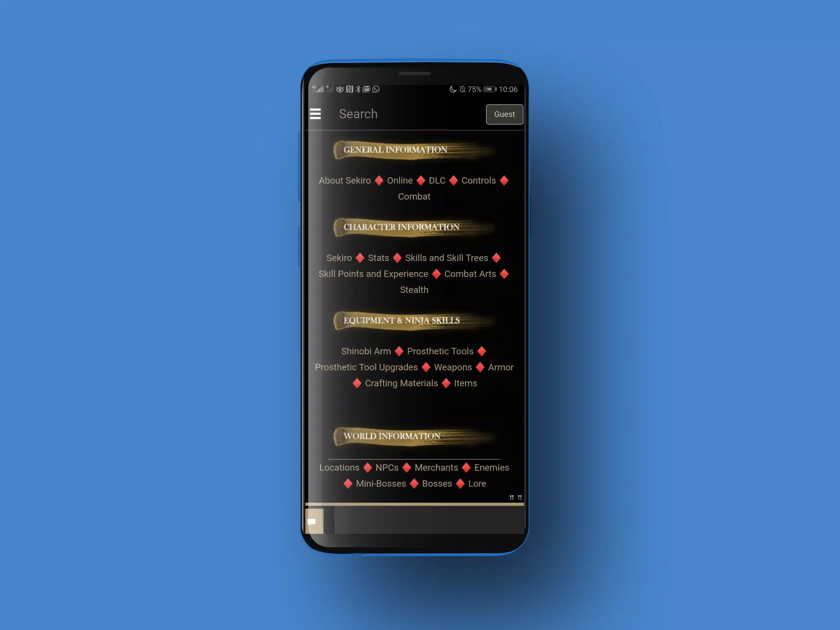
Task: Tap the Equipment and Ninja Skills header
Action: pyautogui.click(x=402, y=320)
